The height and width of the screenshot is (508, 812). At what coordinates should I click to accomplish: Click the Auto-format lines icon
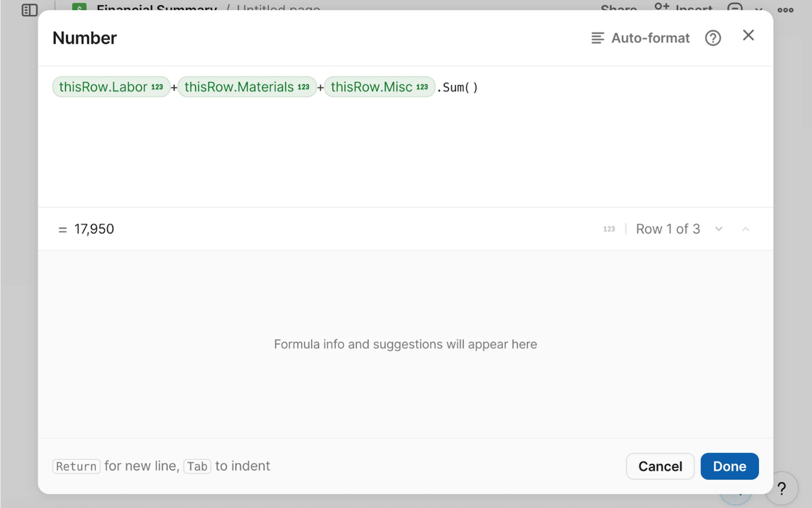point(597,38)
